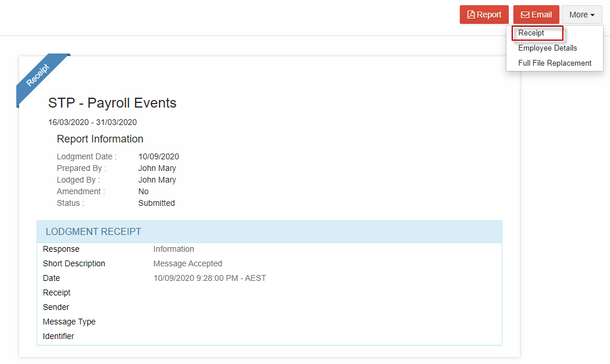Select Full File Replacement menu entry
Viewport: 610px width, 364px height.
554,63
